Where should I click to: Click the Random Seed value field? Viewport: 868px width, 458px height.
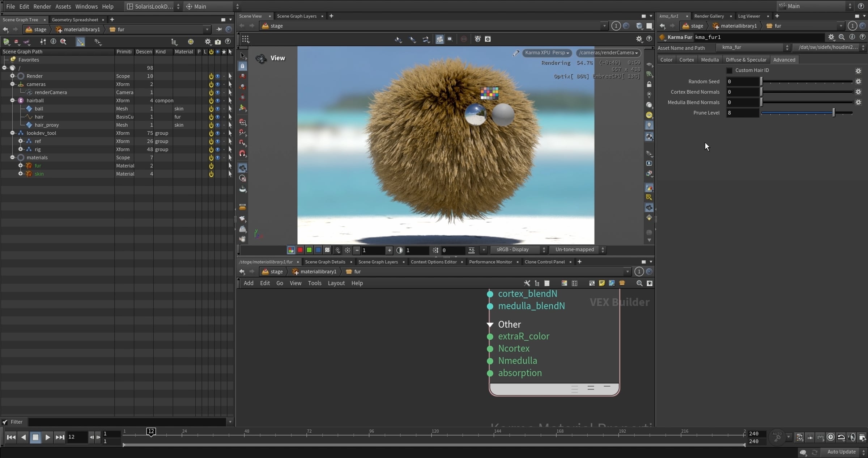pyautogui.click(x=743, y=82)
